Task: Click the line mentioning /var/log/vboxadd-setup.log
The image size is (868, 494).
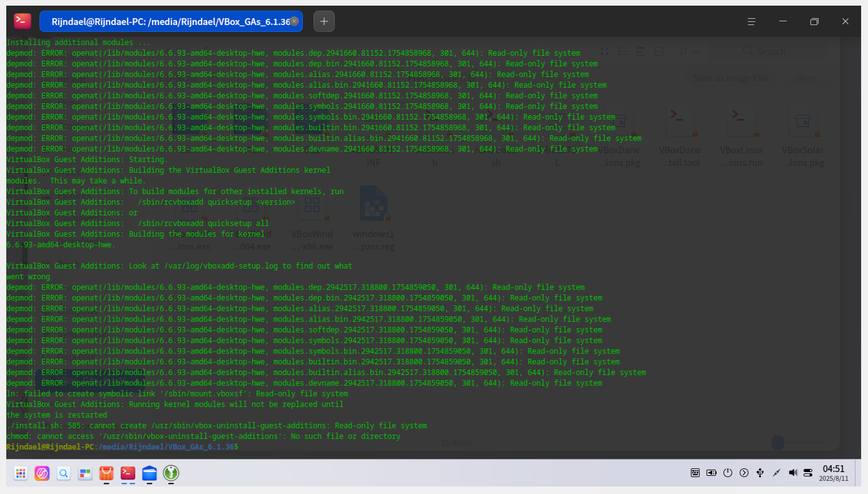Action: (179, 266)
